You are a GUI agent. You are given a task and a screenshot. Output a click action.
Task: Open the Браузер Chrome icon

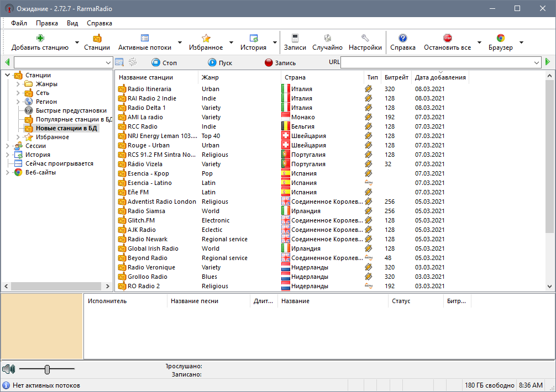[501, 38]
